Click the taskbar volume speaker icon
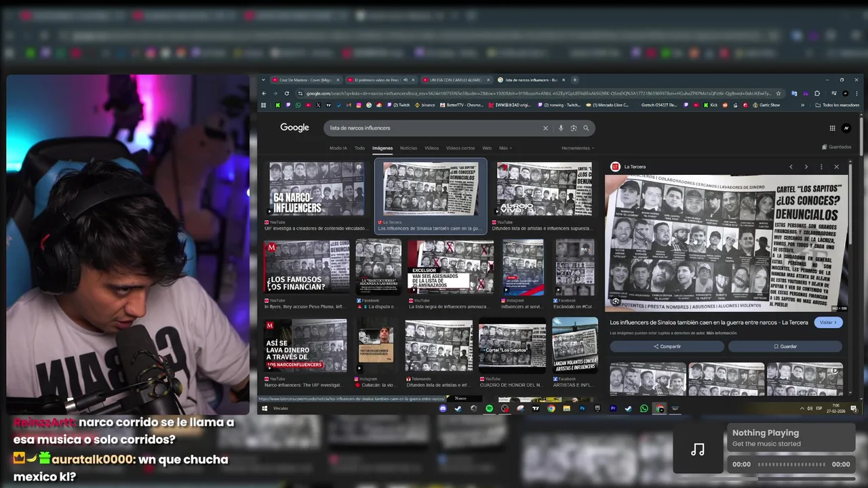 pyautogui.click(x=810, y=408)
